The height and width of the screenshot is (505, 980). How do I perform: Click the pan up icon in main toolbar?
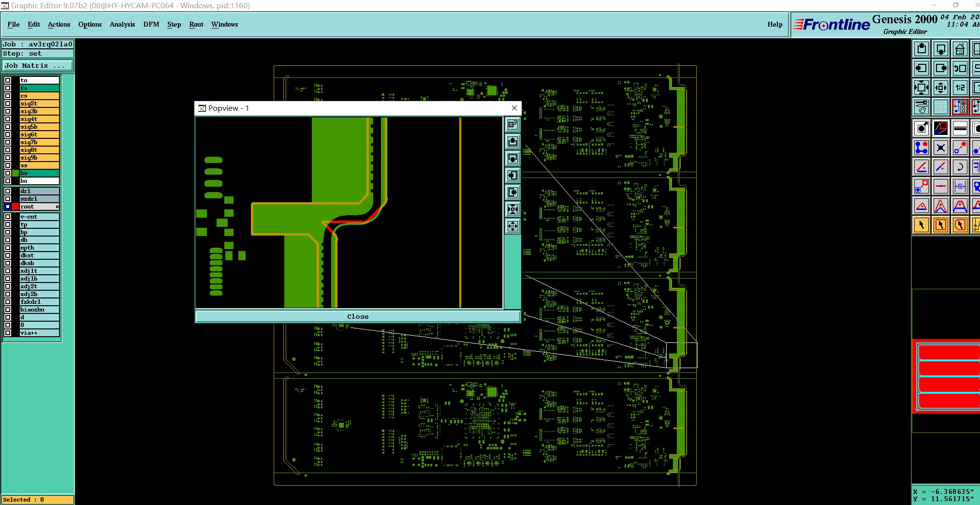click(921, 49)
